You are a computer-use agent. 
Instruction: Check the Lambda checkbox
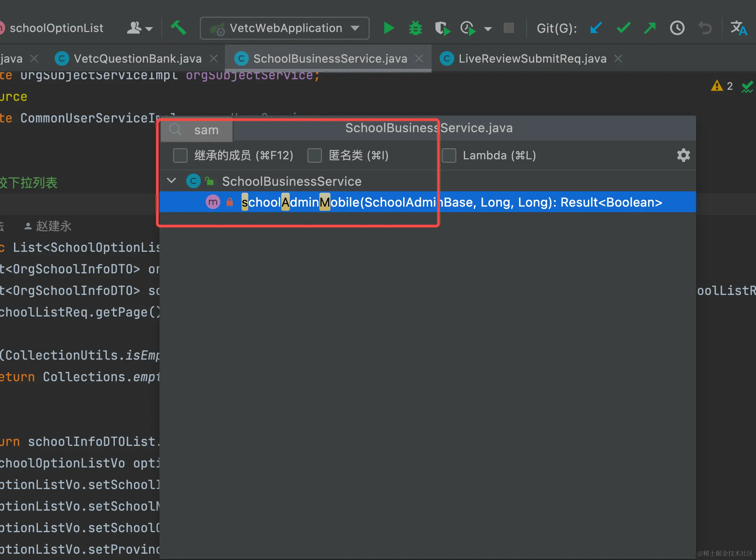click(449, 155)
